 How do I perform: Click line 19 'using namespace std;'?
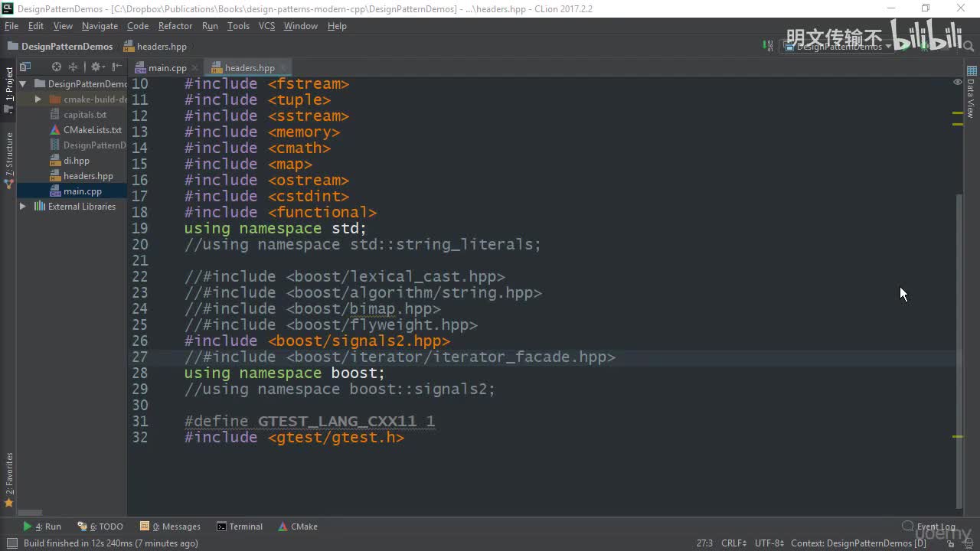coord(276,229)
